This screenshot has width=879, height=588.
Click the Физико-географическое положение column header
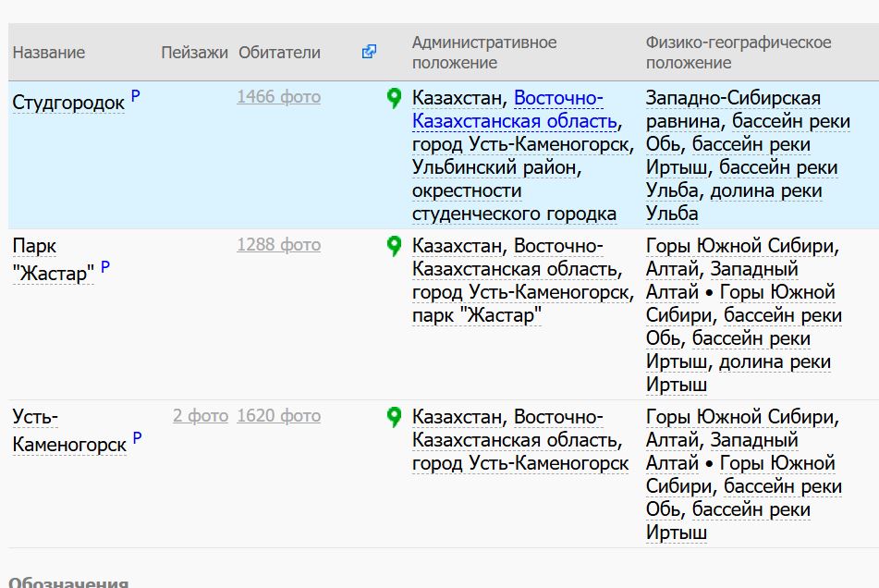738,53
